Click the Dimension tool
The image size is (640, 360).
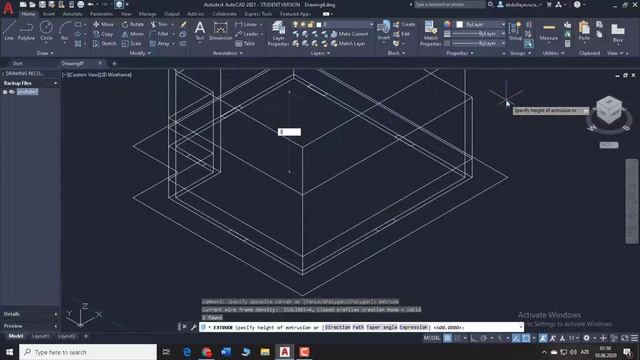(x=221, y=31)
